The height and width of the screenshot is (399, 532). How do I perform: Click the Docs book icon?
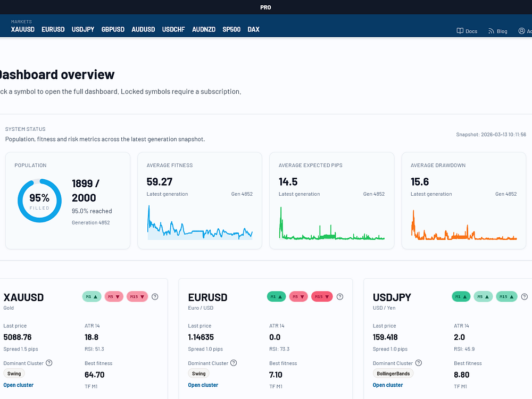tap(460, 31)
